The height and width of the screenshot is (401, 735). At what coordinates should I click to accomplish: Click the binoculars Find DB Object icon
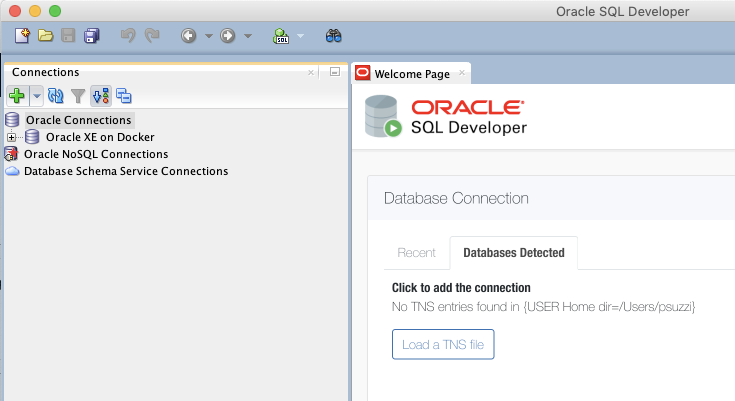tap(333, 36)
